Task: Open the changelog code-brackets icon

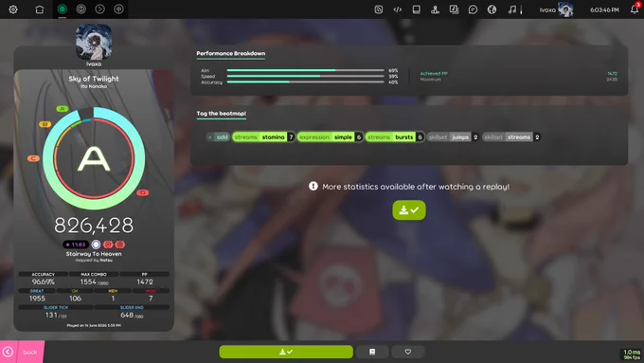Action: pyautogui.click(x=397, y=9)
